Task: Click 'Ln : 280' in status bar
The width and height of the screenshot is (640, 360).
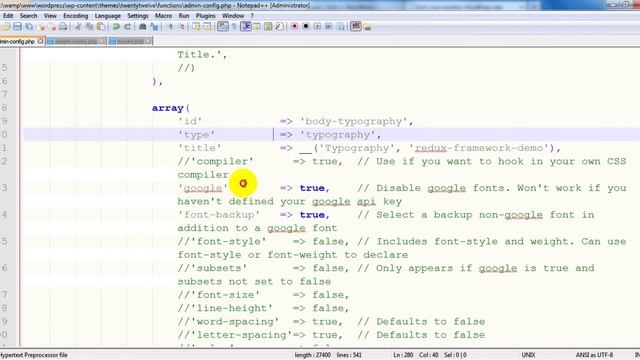Action: coord(403,355)
